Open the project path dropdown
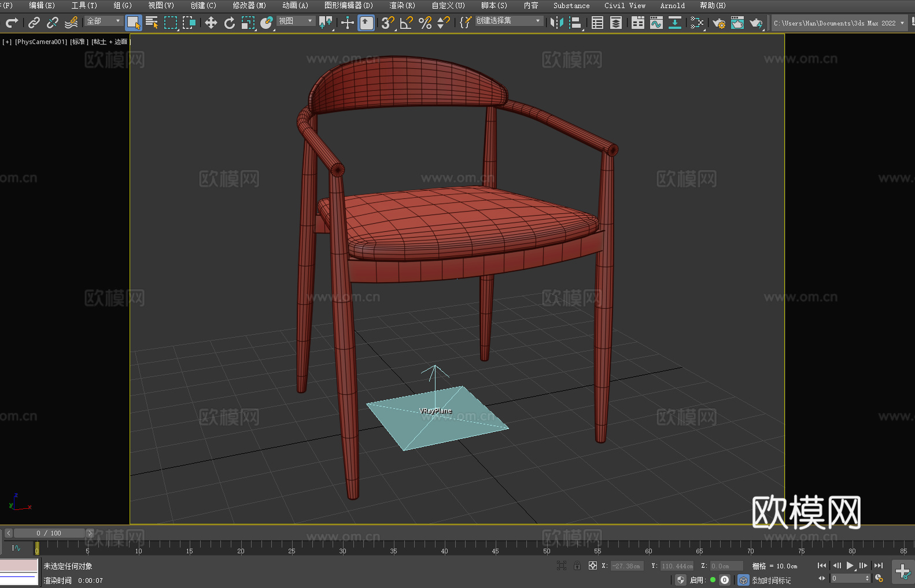This screenshot has width=915, height=588. 839,23
